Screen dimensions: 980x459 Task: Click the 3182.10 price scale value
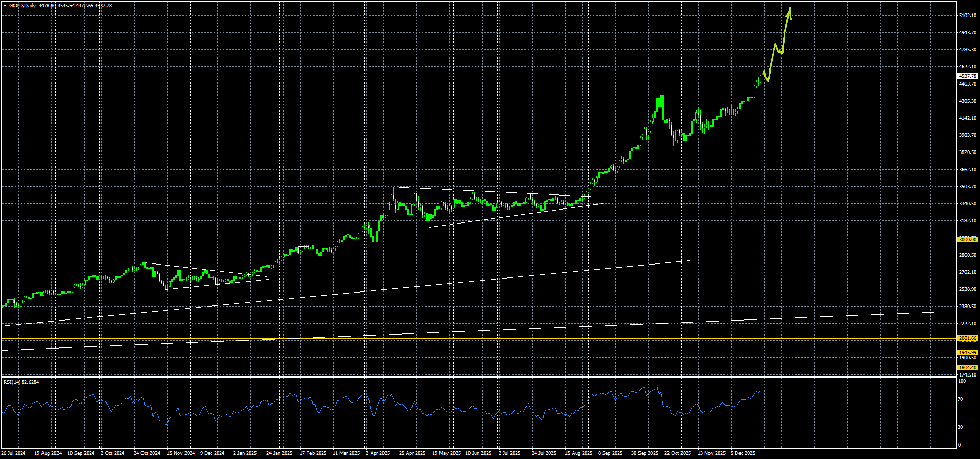[x=968, y=221]
